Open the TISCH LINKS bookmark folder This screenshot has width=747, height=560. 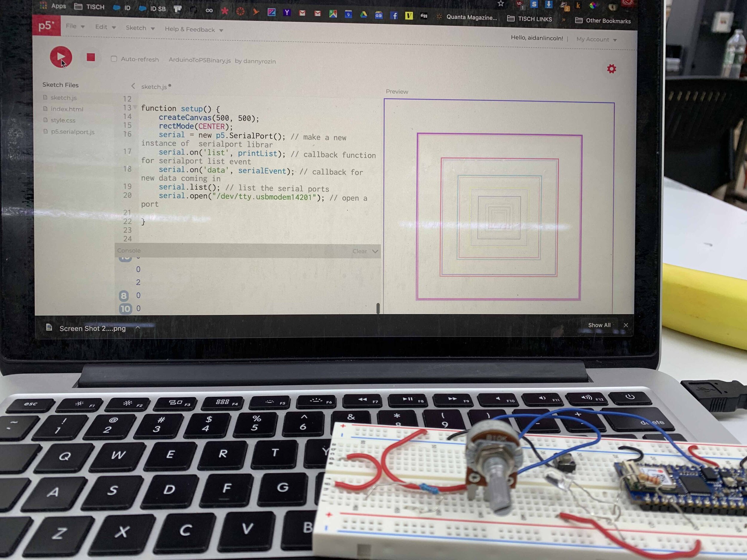pyautogui.click(x=529, y=19)
